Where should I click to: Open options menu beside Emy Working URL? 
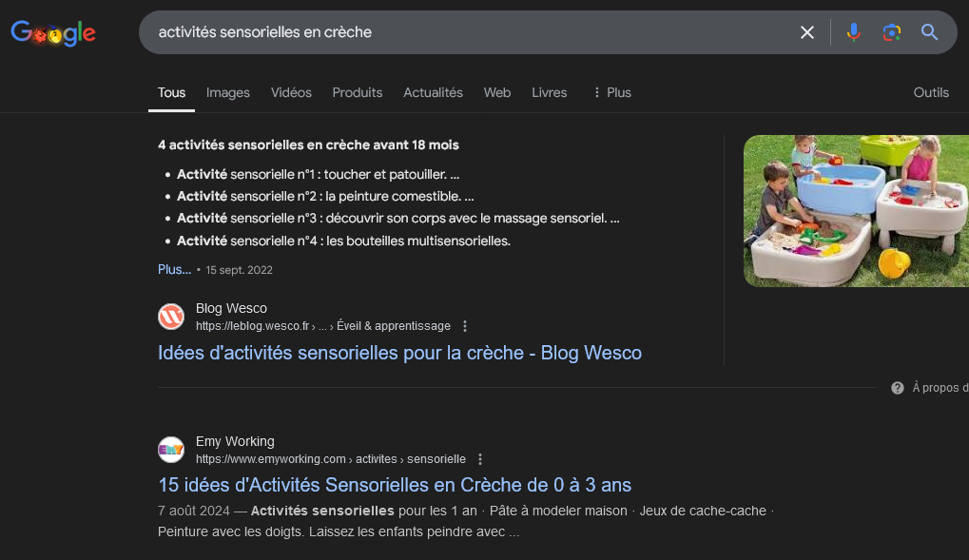[x=480, y=459]
